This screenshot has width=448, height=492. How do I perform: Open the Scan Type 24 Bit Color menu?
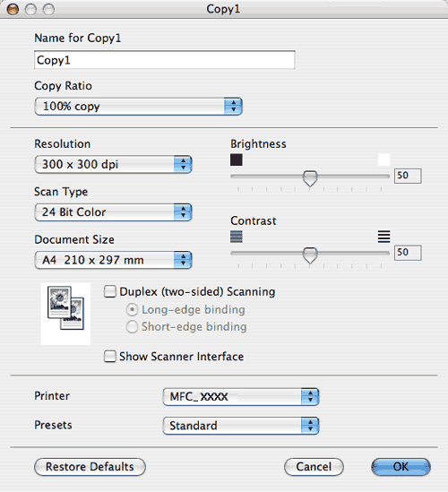[113, 212]
